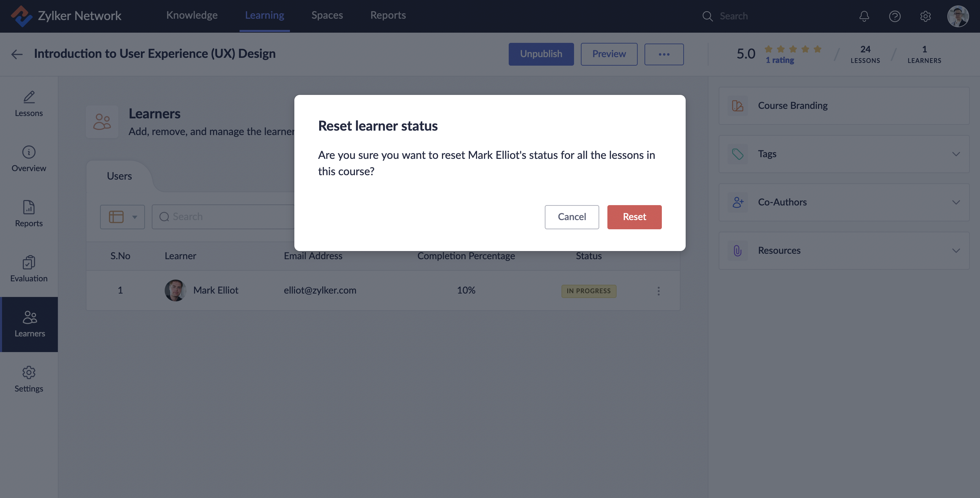Open Overview in the sidebar
The image size is (980, 498).
[x=29, y=159]
